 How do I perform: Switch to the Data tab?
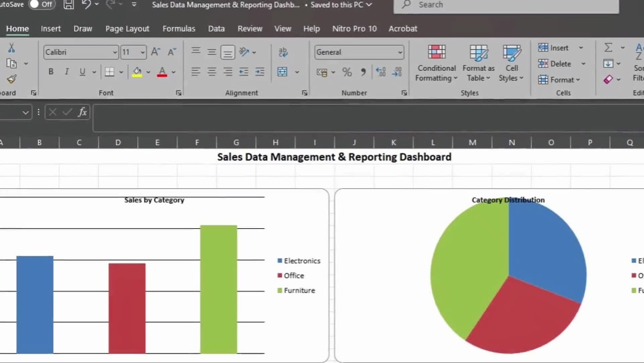click(216, 29)
